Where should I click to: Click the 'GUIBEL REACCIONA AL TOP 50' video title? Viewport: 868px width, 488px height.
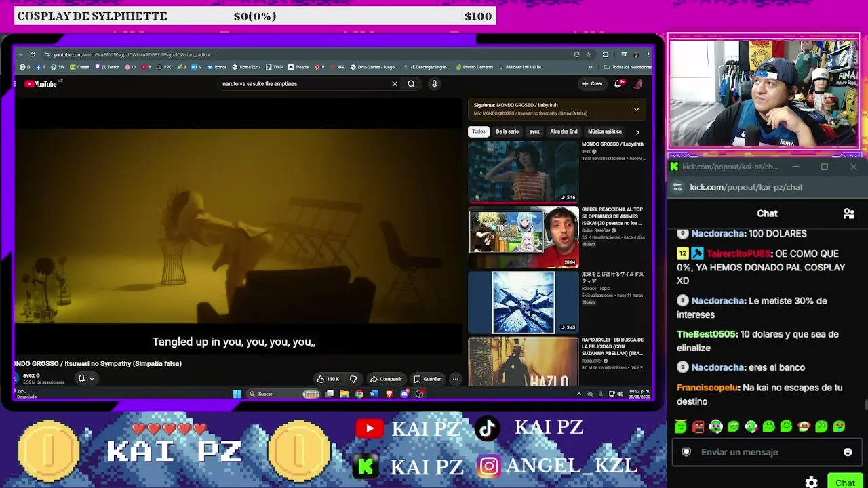[x=612, y=216]
